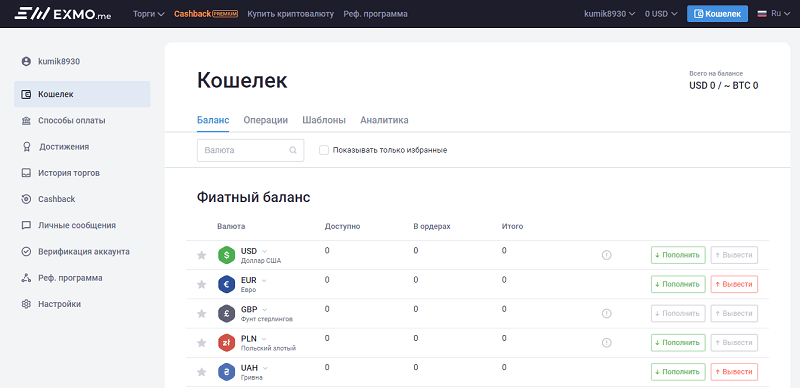800x388 pixels.
Task: Mark UAH as favorite with its star
Action: tap(202, 372)
